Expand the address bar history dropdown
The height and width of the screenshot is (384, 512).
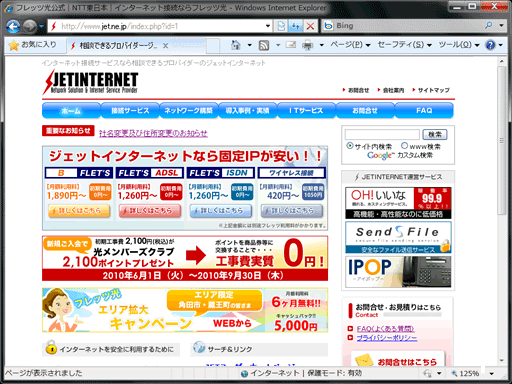(x=268, y=26)
